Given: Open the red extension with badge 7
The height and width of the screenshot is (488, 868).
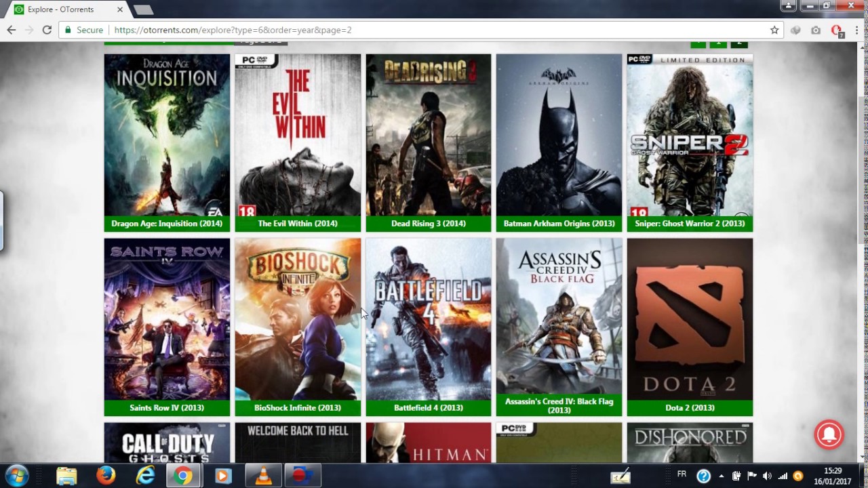Looking at the screenshot, I should click(837, 30).
